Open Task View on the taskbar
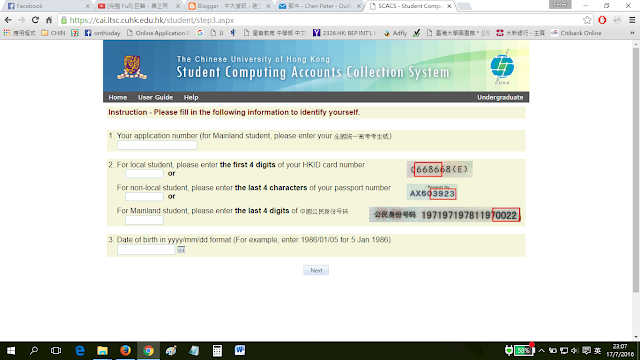This screenshot has height=360, width=640. 56,351
